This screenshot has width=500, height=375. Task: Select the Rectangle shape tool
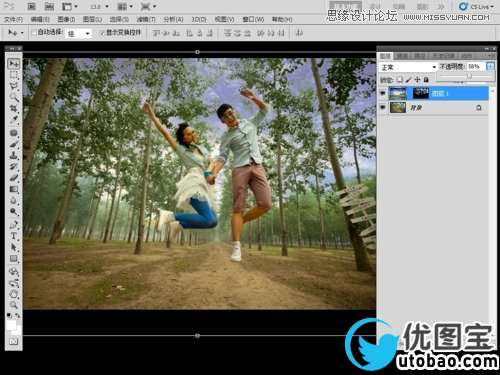[14, 258]
